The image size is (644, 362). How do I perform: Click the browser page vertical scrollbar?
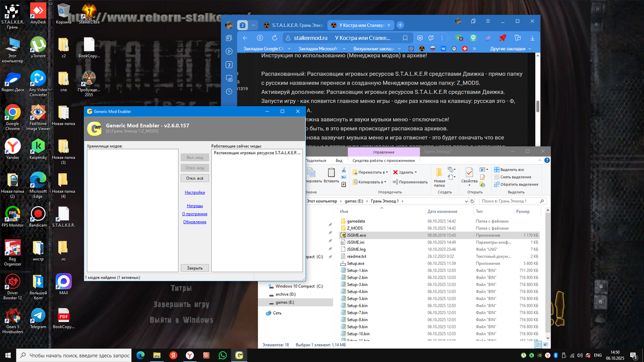(537, 107)
